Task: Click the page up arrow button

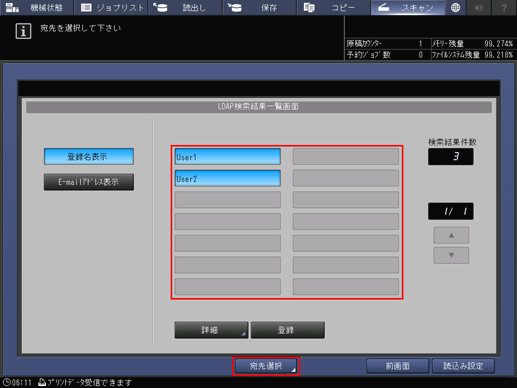Action: (x=451, y=235)
